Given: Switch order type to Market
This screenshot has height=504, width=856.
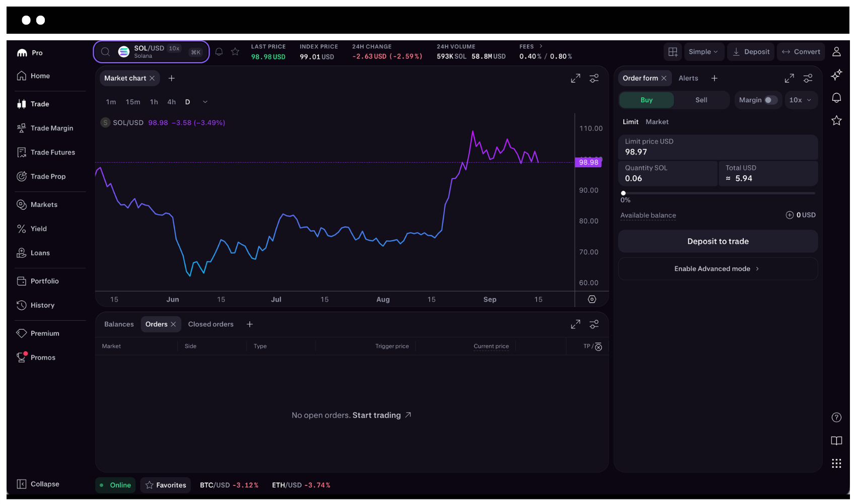Looking at the screenshot, I should click(x=657, y=122).
